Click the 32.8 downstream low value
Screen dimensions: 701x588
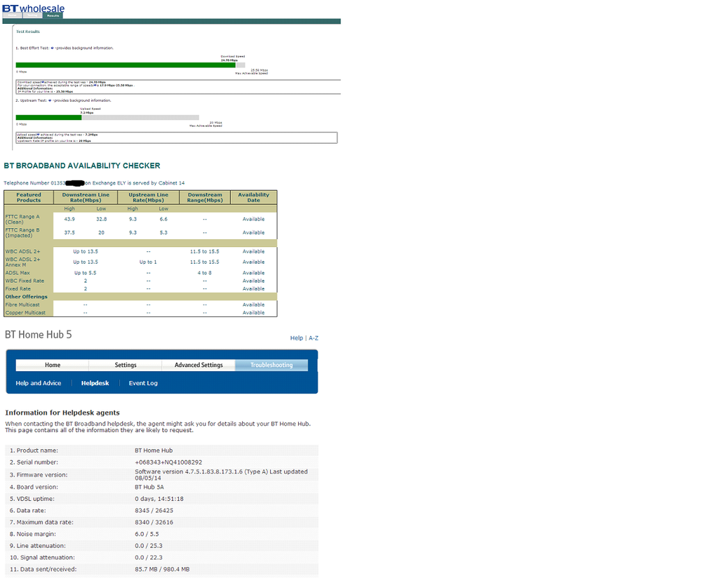pyautogui.click(x=102, y=219)
